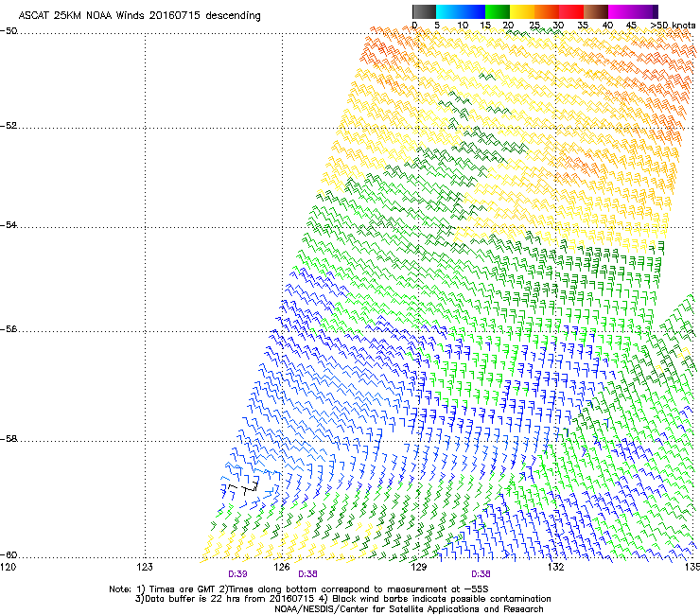This screenshot has height=615, width=700.
Task: Click the black contaminated wind barbs near -59 latitude
Action: [x=243, y=487]
